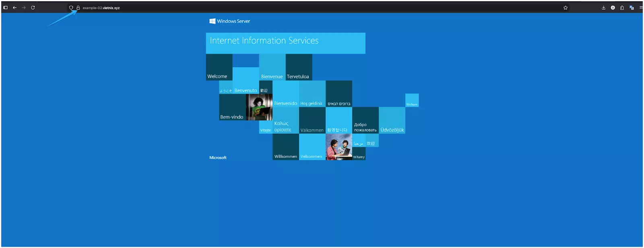Open the tracking protection shield

[x=71, y=8]
